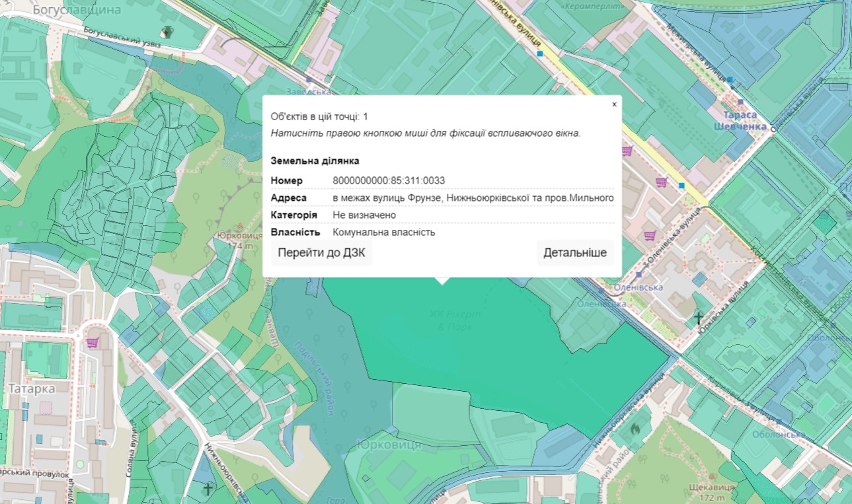The width and height of the screenshot is (852, 504).
Task: Click the 'Юрковиця' label at the map bottom
Action: pos(388,445)
